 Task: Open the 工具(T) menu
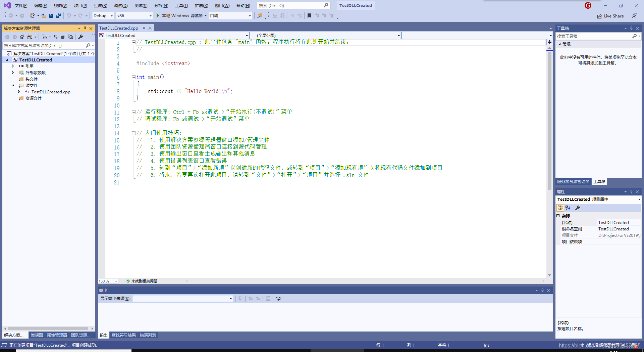tap(181, 5)
